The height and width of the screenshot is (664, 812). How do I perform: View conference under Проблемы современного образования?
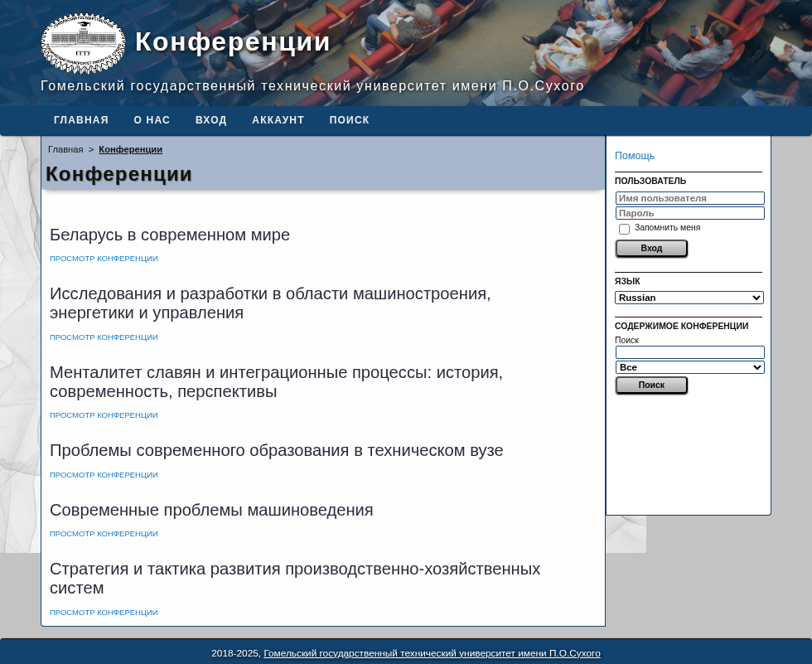coord(104,475)
